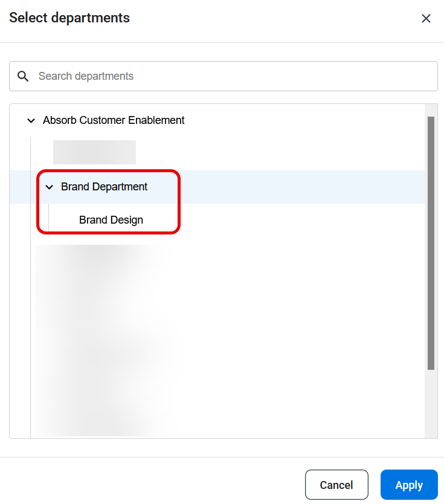Click the magnifying glass search icon

point(23,76)
